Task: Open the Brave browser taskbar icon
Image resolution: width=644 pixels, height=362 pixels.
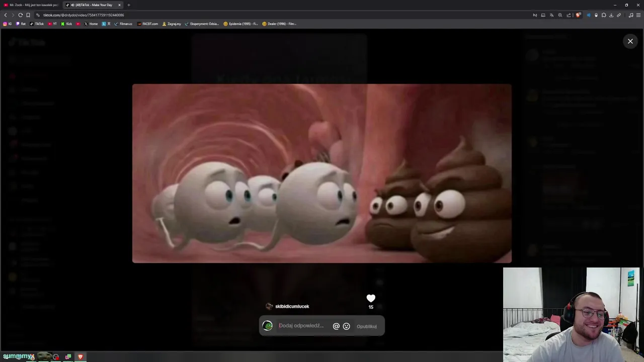Action: coord(80,356)
